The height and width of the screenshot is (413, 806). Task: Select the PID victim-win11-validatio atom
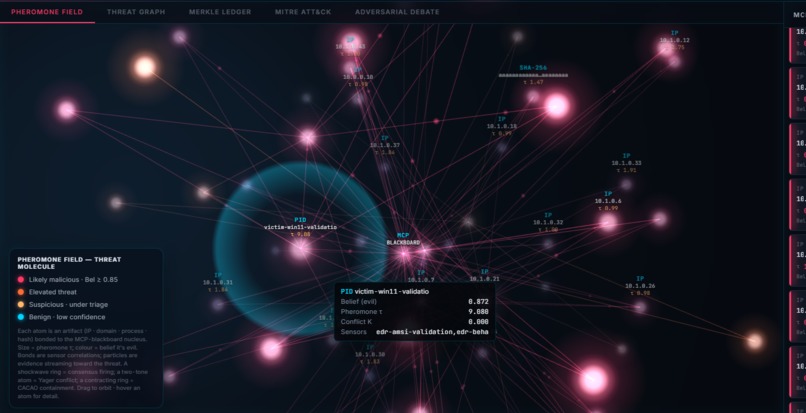click(x=301, y=249)
